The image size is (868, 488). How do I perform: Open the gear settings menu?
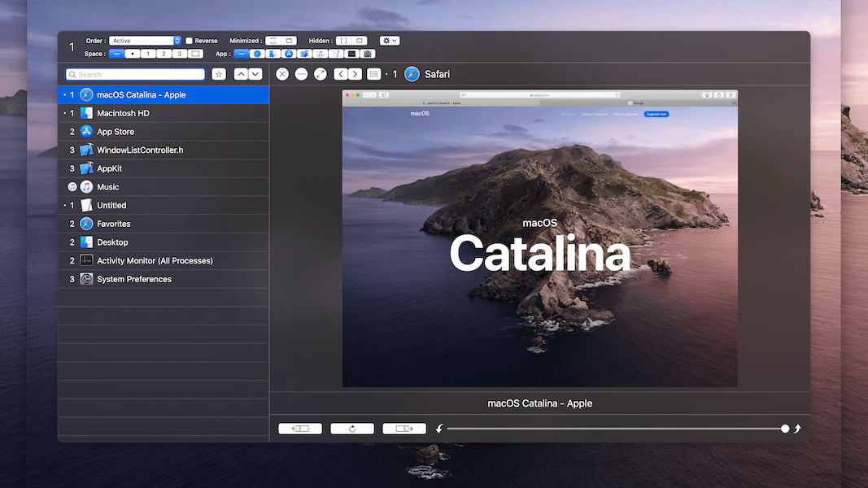pos(390,41)
